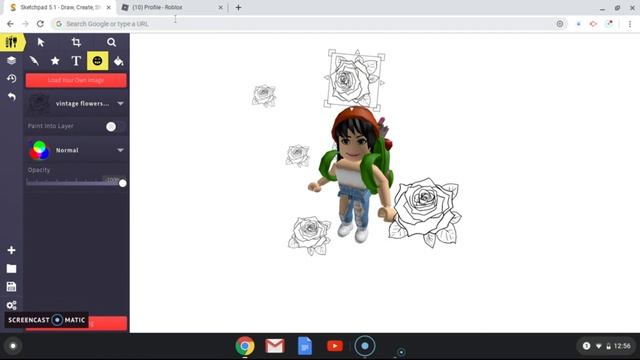640x360 pixels.
Task: Switch to the Sketchpad 5.1 tab
Action: [x=59, y=7]
